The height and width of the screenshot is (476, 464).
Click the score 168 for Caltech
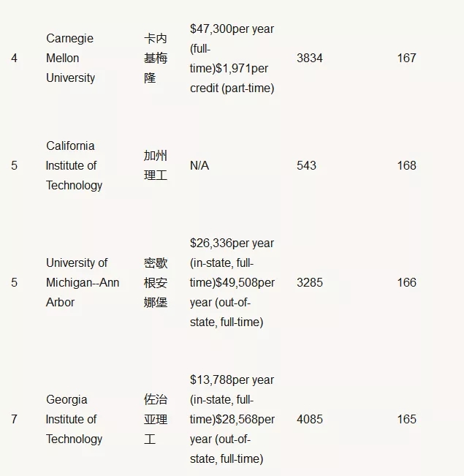[x=407, y=165]
